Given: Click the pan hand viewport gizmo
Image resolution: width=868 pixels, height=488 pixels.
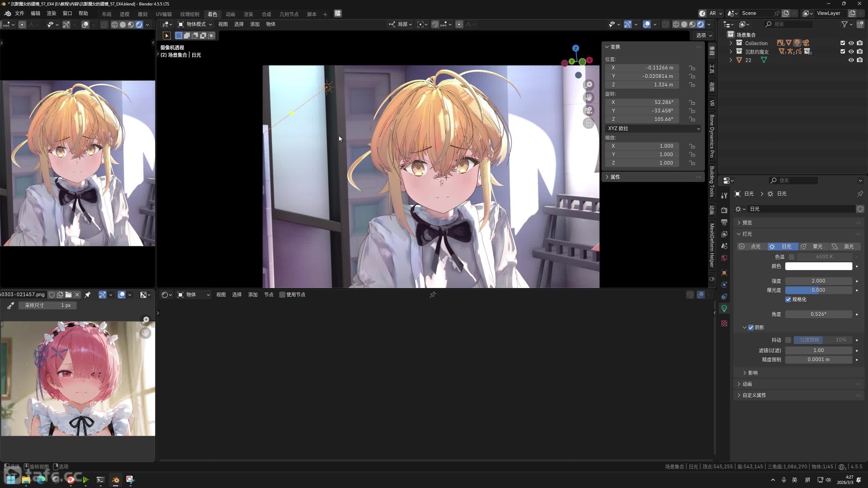Looking at the screenshot, I should [589, 98].
